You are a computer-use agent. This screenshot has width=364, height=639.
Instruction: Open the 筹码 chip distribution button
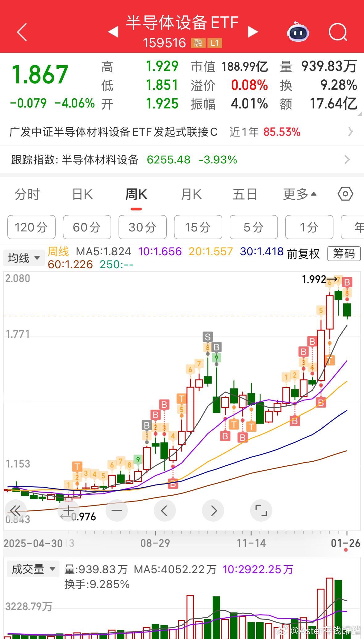344,254
